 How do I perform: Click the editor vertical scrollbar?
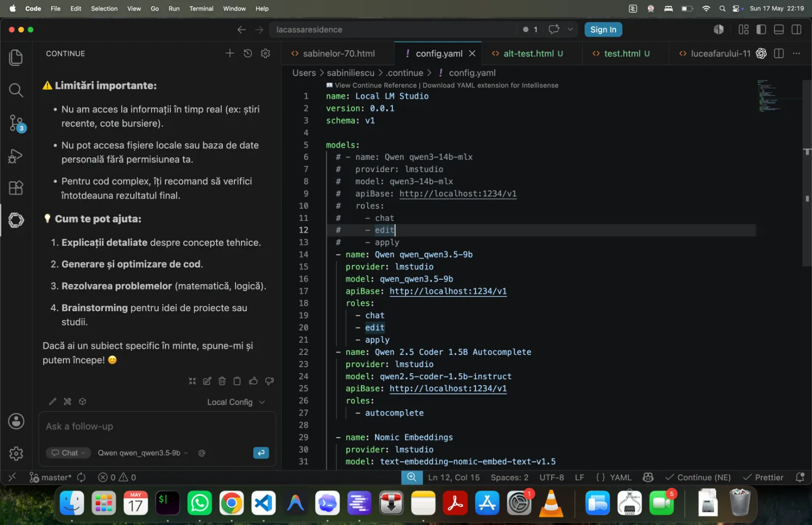click(x=807, y=173)
